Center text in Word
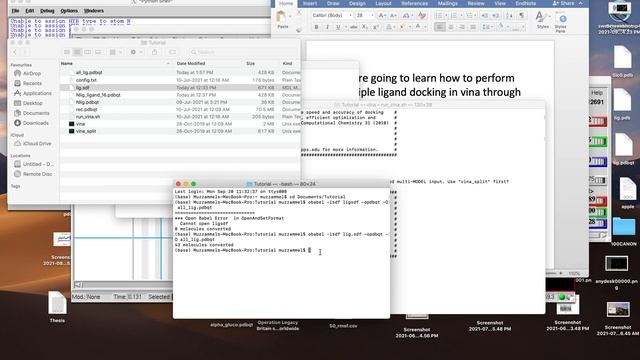 451,27
